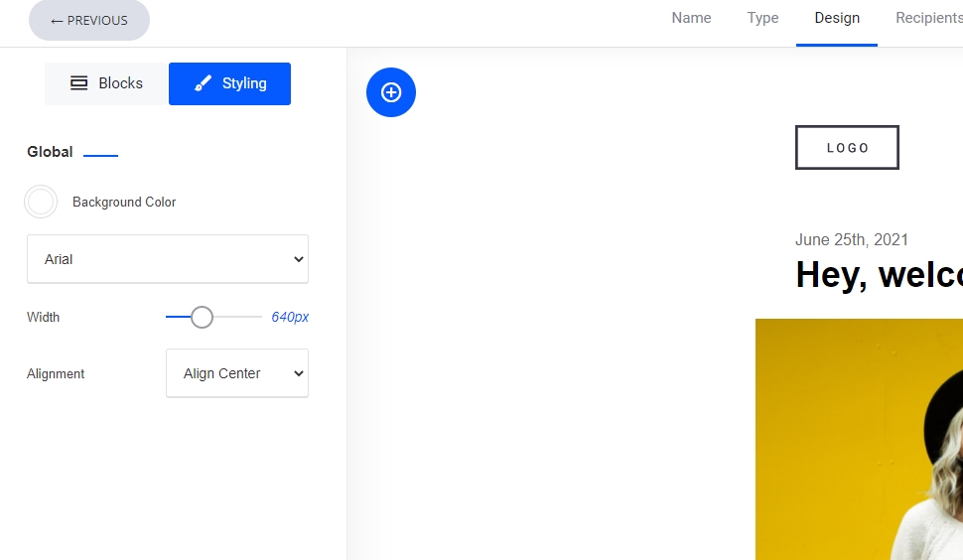This screenshot has width=963, height=560.
Task: Click the Background Color label
Action: [x=124, y=202]
